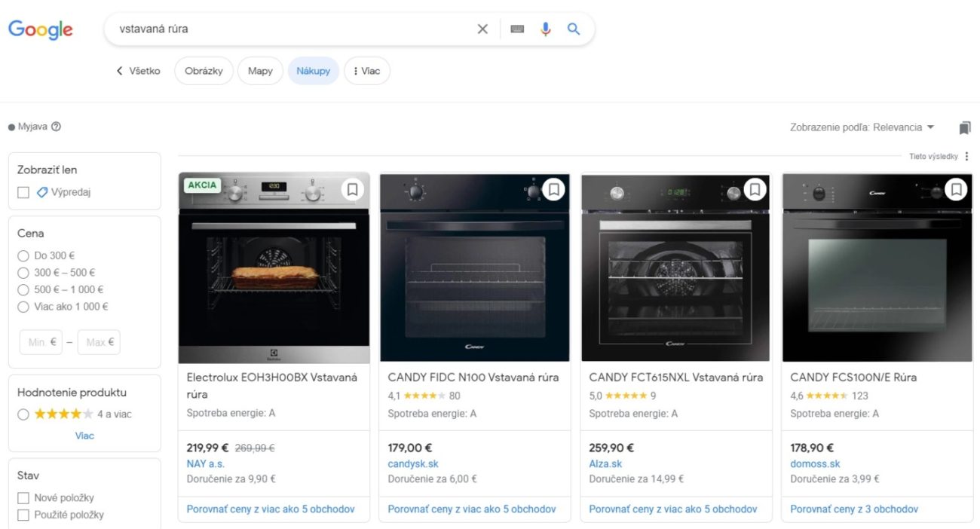Expand more rating options via Viac

(x=84, y=436)
